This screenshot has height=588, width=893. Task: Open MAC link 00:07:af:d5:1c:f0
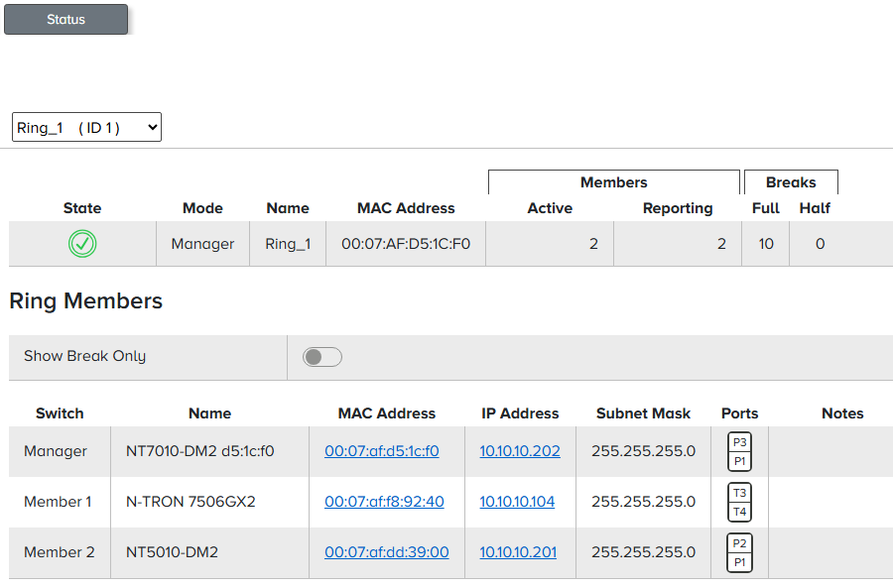(x=382, y=451)
